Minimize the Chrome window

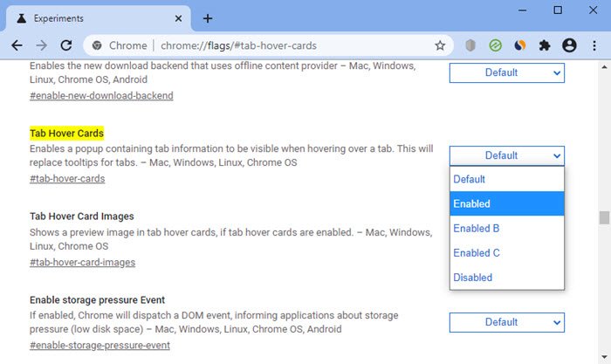522,10
